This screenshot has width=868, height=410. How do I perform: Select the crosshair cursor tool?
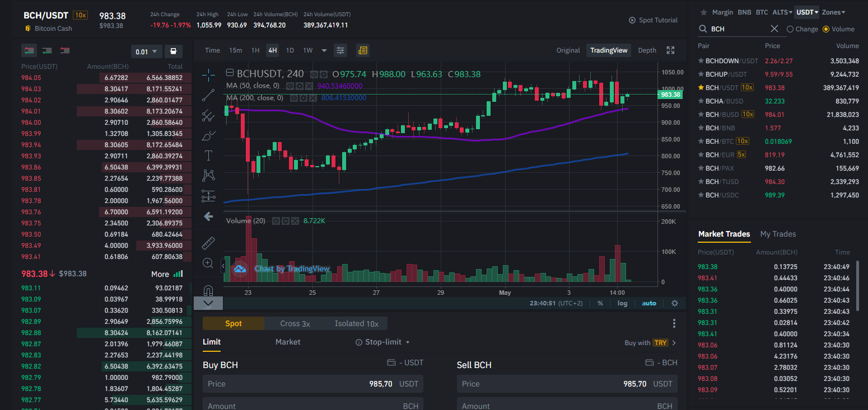(208, 74)
